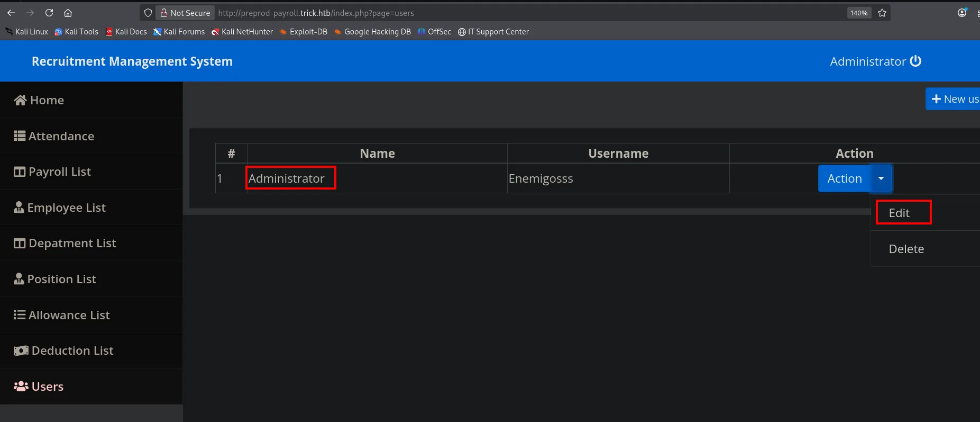This screenshot has width=980, height=422.
Task: Go to the browser home page icon
Action: [x=68, y=13]
